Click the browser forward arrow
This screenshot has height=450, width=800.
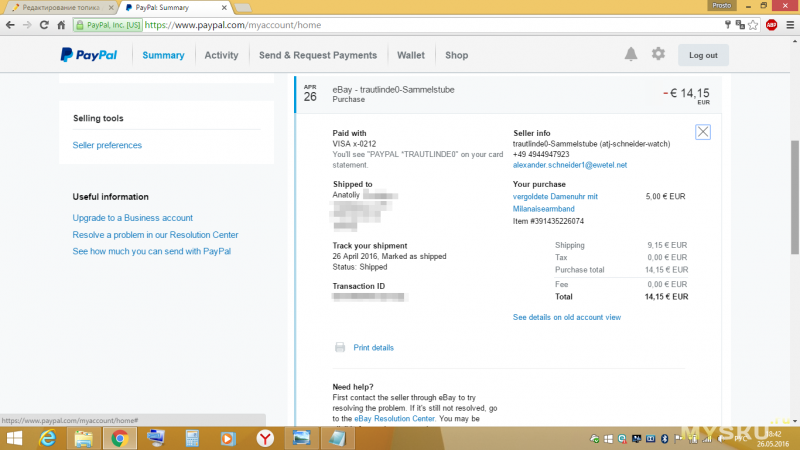[x=27, y=25]
